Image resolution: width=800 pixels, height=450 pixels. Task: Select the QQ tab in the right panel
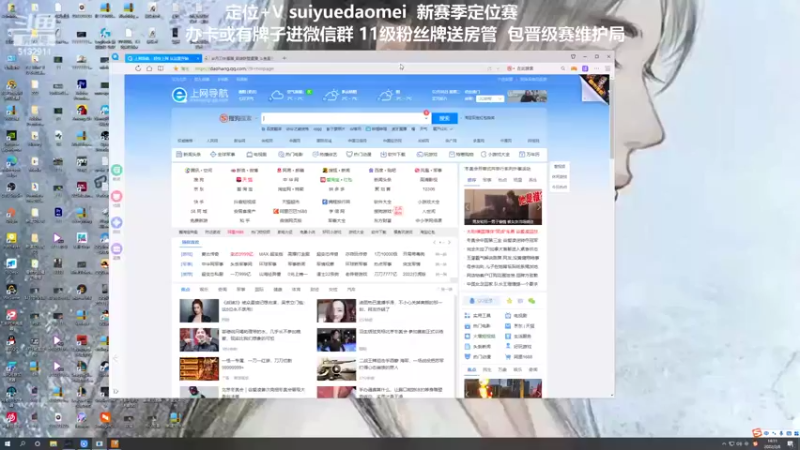(x=481, y=301)
